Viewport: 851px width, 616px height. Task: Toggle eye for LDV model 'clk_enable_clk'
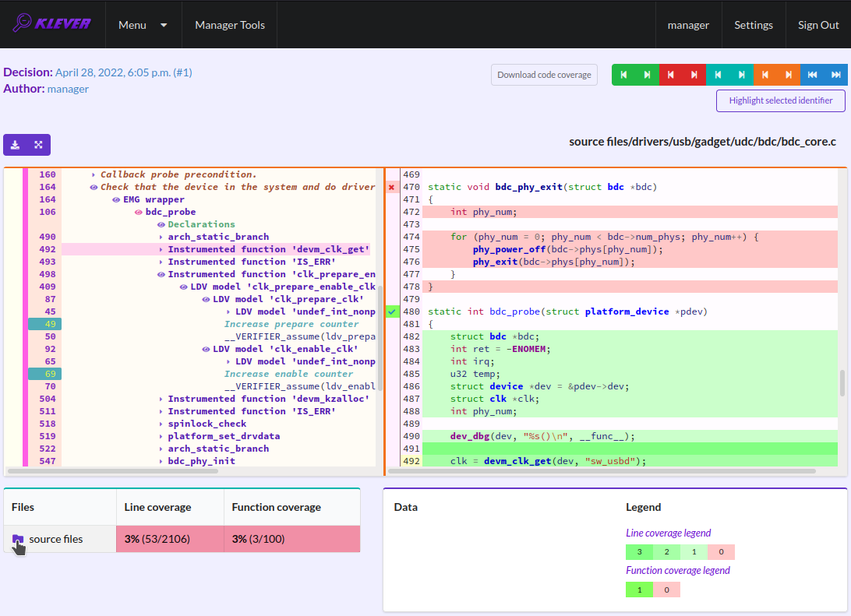[x=206, y=349]
